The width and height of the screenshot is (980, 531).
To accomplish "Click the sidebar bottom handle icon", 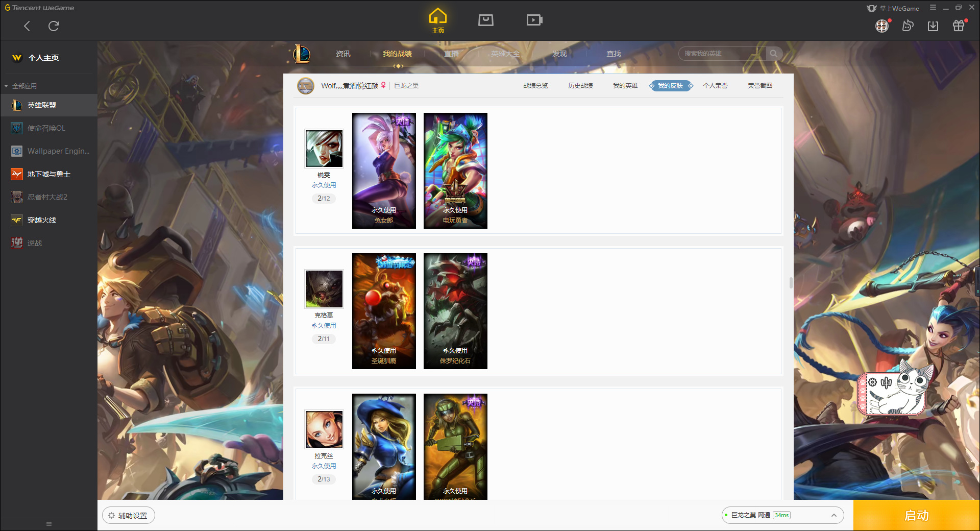I will pos(49,524).
